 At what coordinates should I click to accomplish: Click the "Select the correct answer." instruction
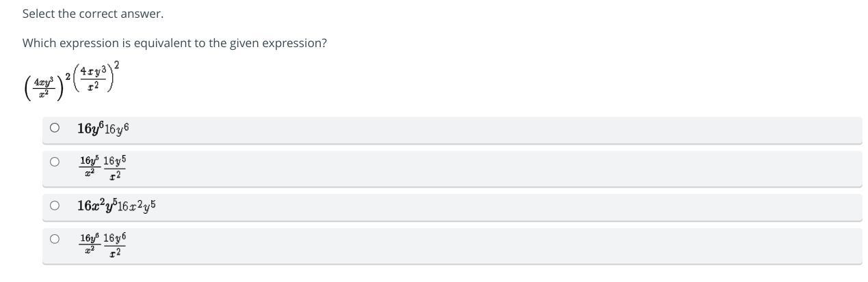pos(93,14)
